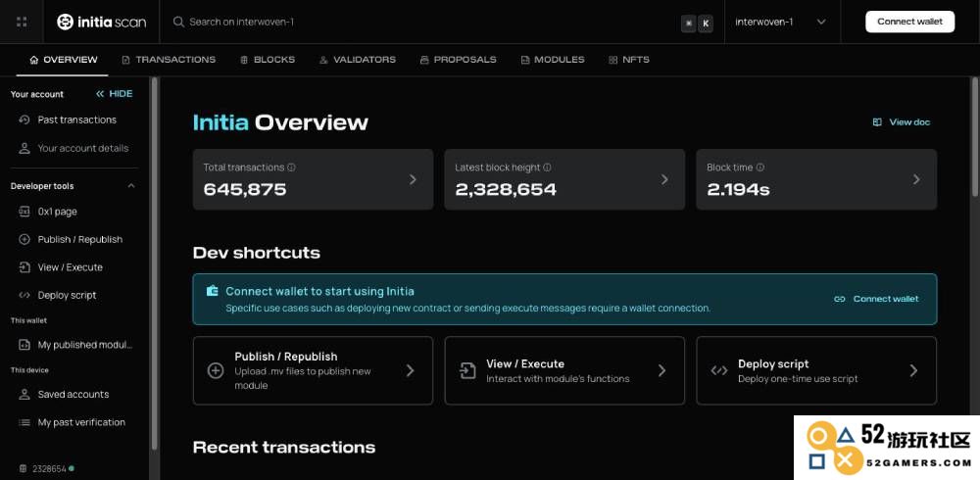Collapse the Developer tools section
Screen dimensions: 980x480
pyautogui.click(x=131, y=186)
